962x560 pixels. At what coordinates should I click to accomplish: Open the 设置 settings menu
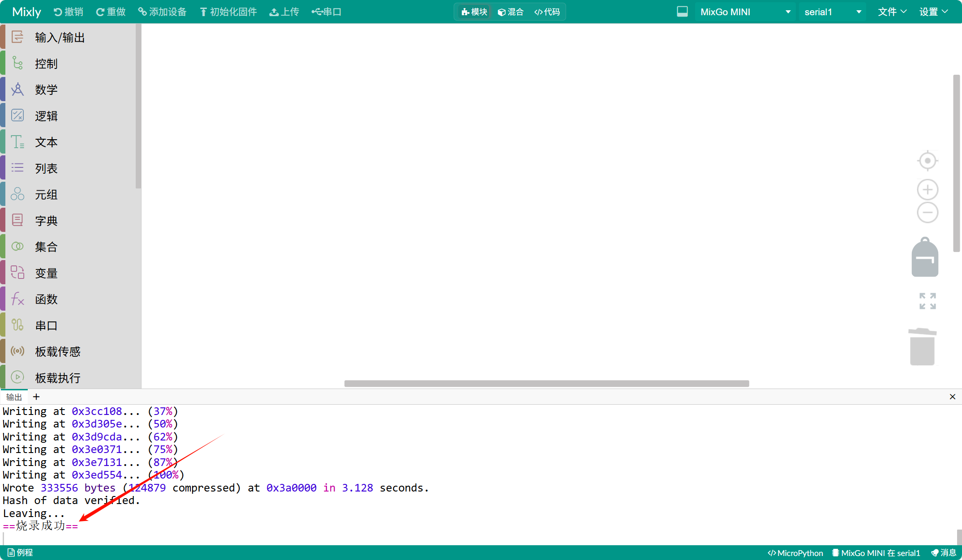coord(934,12)
